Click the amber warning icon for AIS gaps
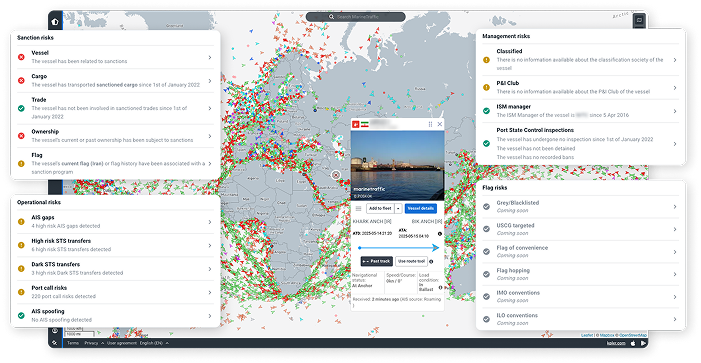Screen dimensions: 701x363 (21, 222)
